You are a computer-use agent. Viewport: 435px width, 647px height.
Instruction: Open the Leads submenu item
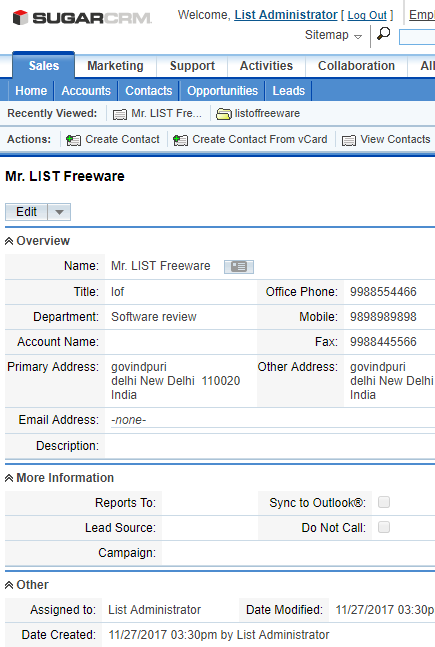coord(288,91)
